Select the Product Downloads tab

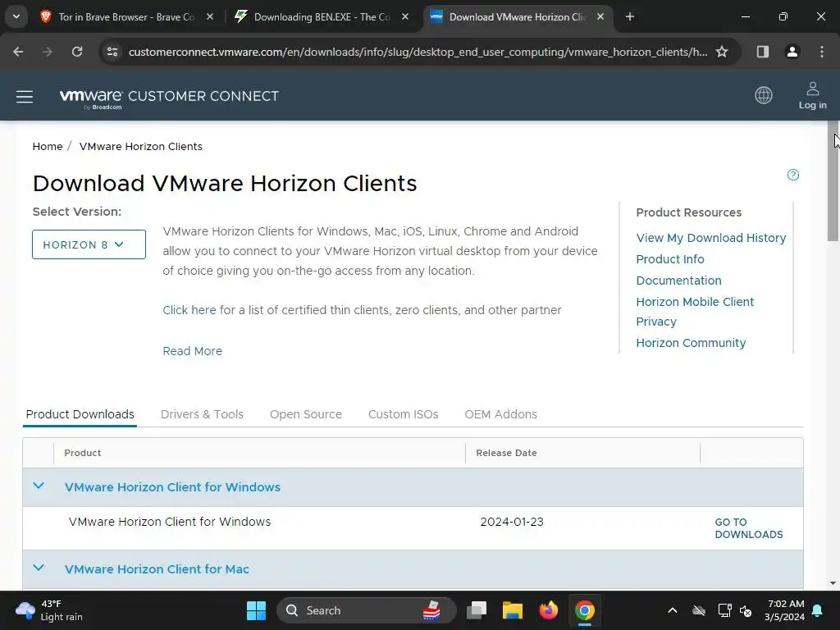pos(80,414)
